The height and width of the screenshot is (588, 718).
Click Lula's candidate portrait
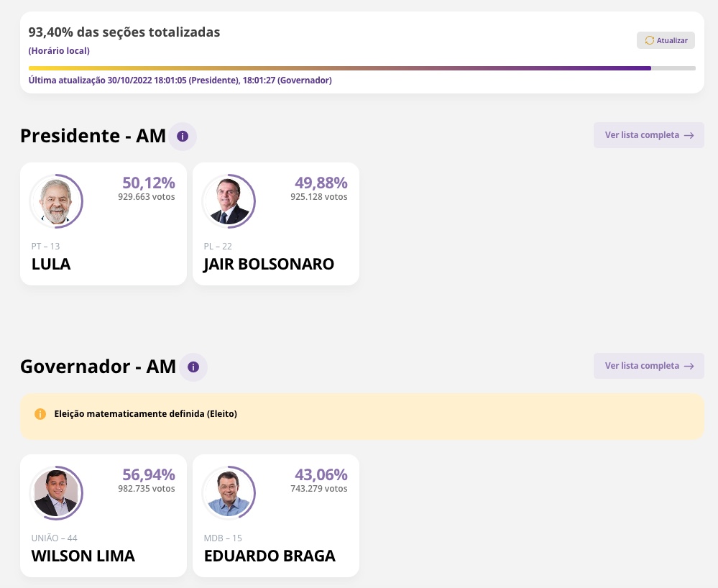[56, 201]
